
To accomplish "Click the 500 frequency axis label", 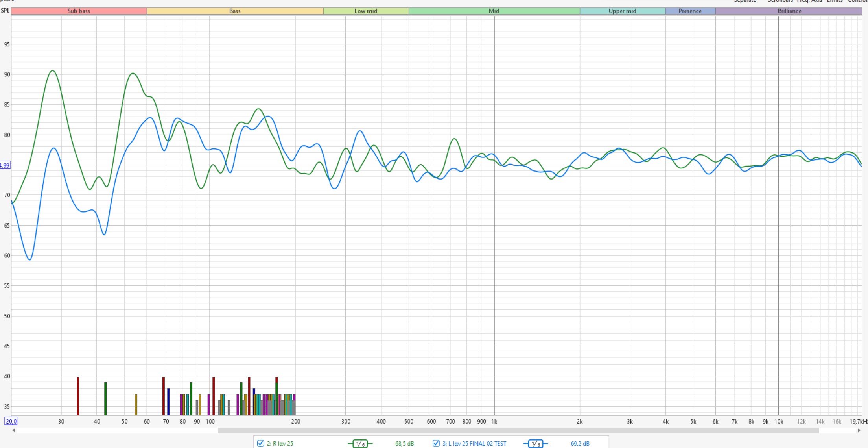I will click(409, 421).
